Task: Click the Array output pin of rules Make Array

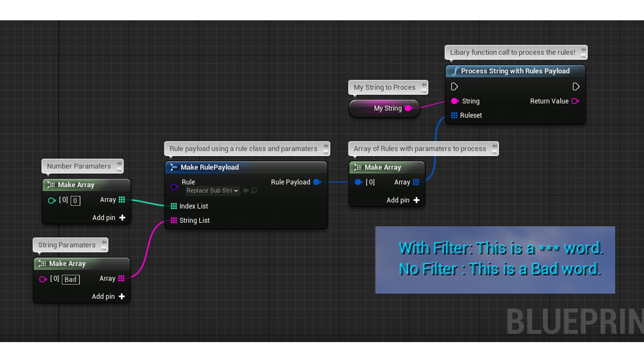Action: click(x=416, y=182)
